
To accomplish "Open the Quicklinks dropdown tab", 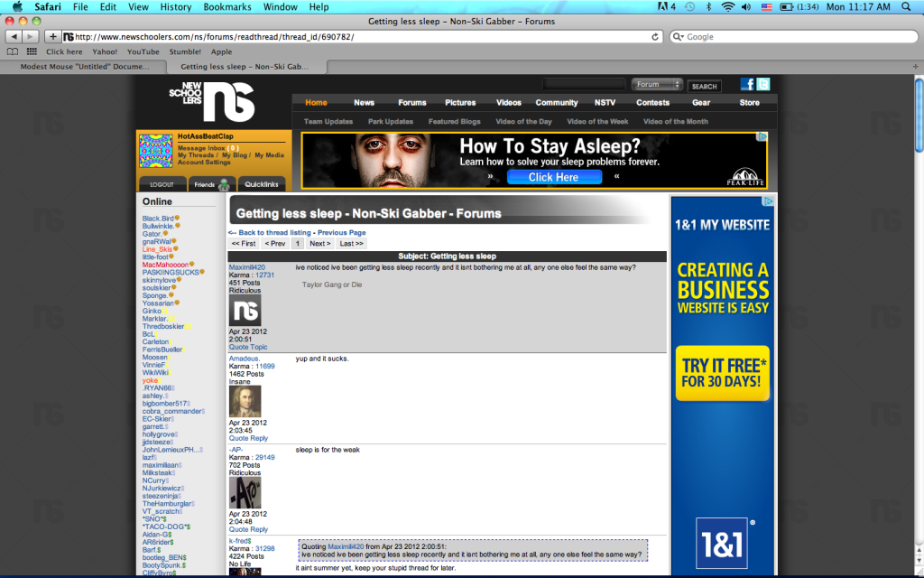I will (x=261, y=184).
